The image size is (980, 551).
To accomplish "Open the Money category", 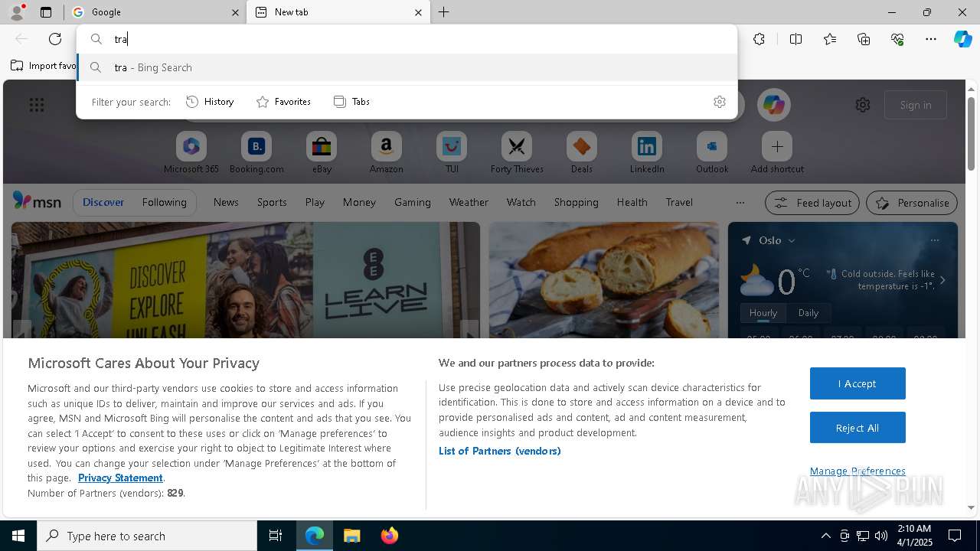I will coord(359,202).
